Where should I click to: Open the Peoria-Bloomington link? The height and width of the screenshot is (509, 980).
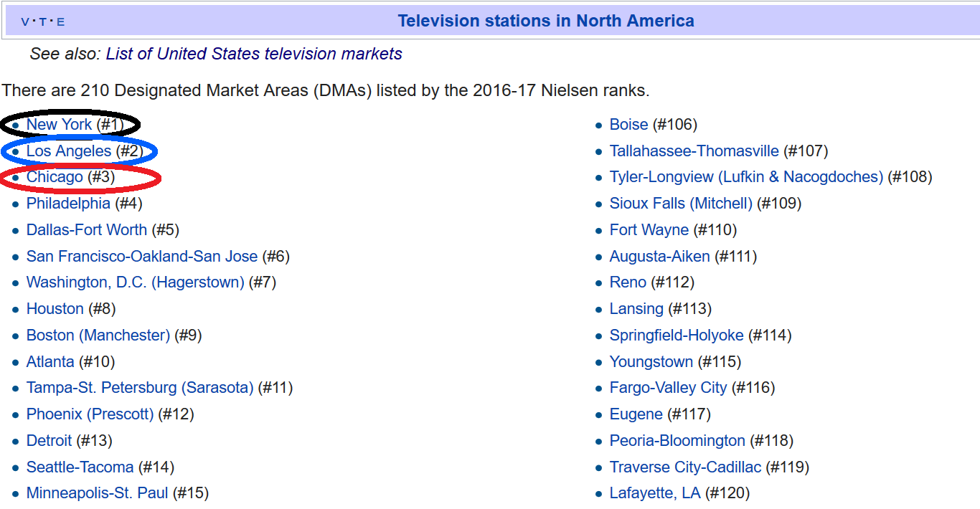678,440
